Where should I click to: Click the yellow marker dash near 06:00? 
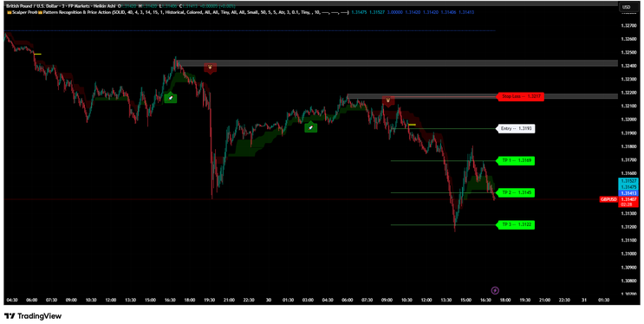(37, 55)
